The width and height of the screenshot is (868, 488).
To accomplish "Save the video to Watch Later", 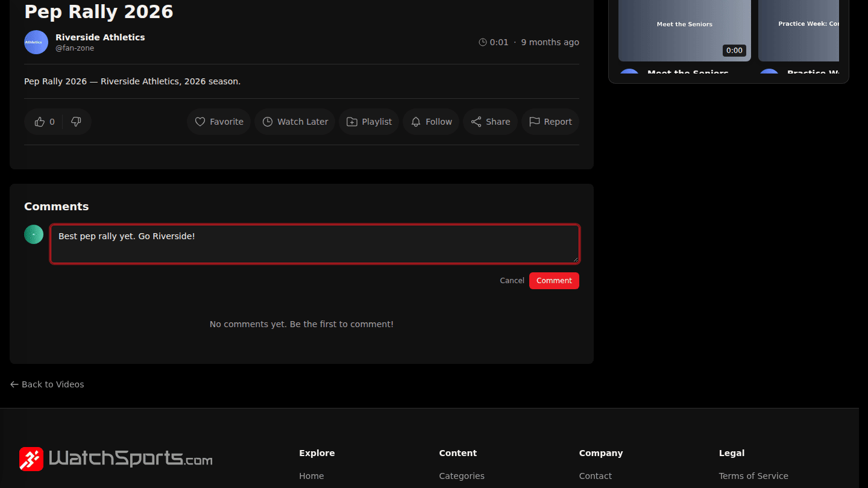I will 295,122.
